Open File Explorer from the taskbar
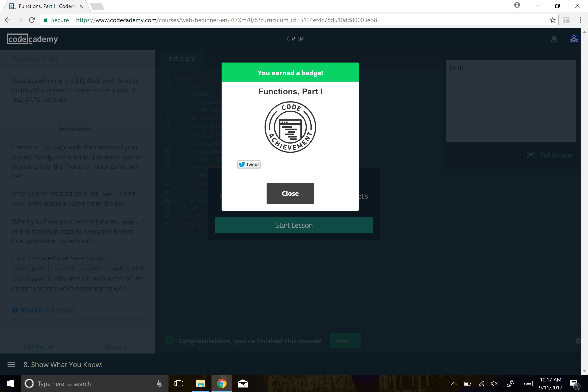 [x=201, y=383]
